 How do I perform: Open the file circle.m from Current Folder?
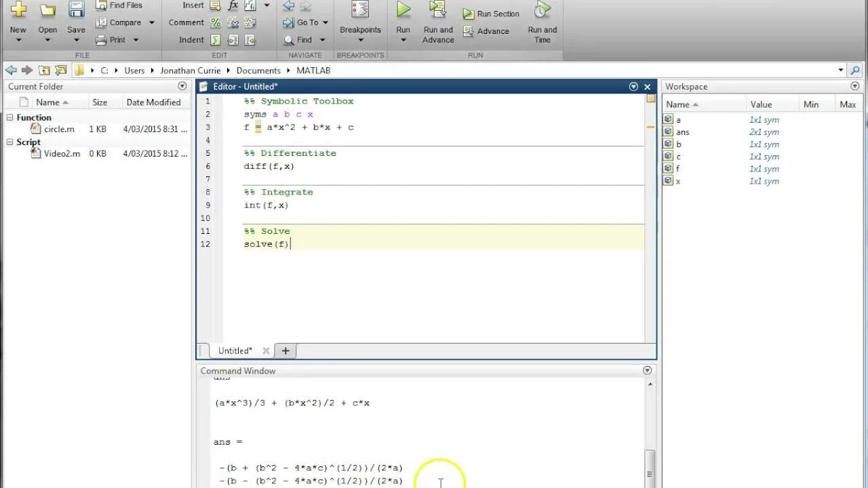click(59, 129)
